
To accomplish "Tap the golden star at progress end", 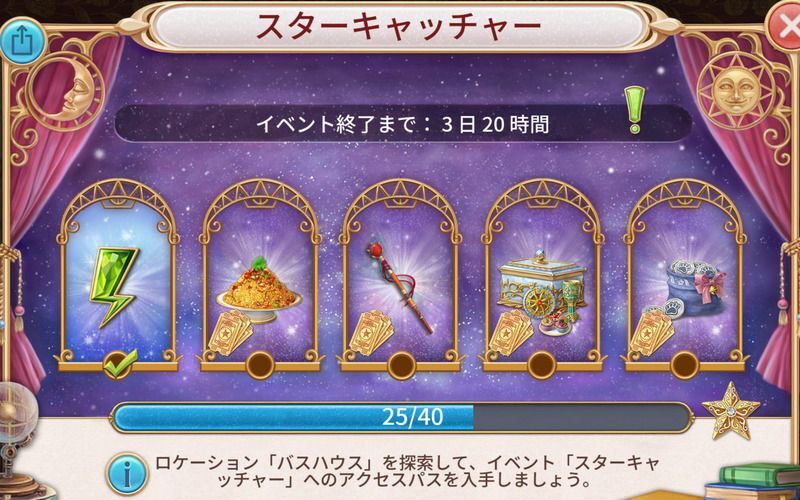I will [x=730, y=411].
